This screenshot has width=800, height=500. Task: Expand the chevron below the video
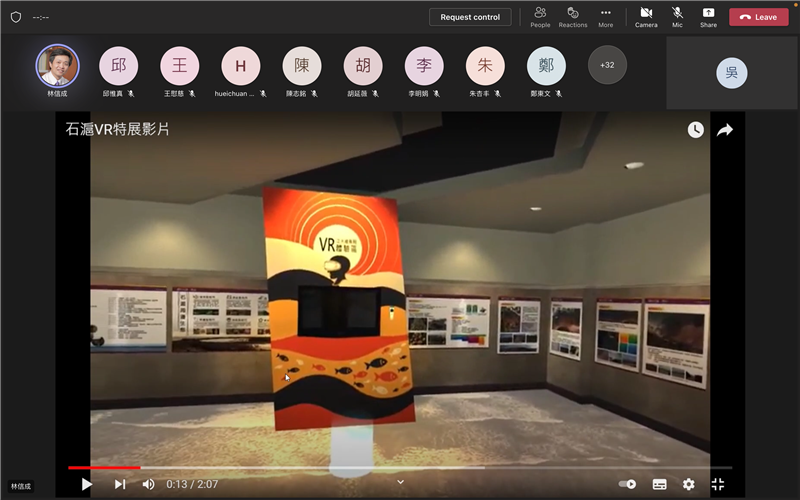(401, 482)
